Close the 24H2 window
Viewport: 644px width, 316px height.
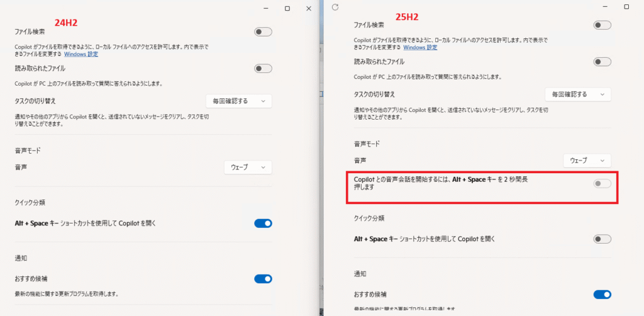(309, 8)
